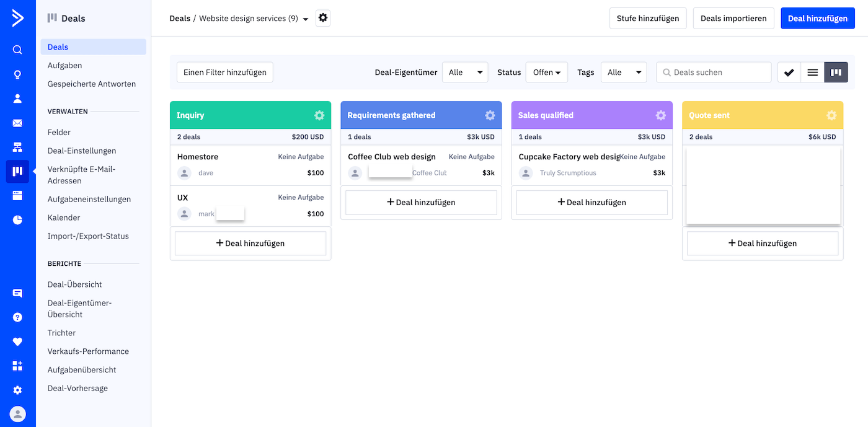Switch to the checkmark tasks view
The image size is (868, 427).
[789, 73]
